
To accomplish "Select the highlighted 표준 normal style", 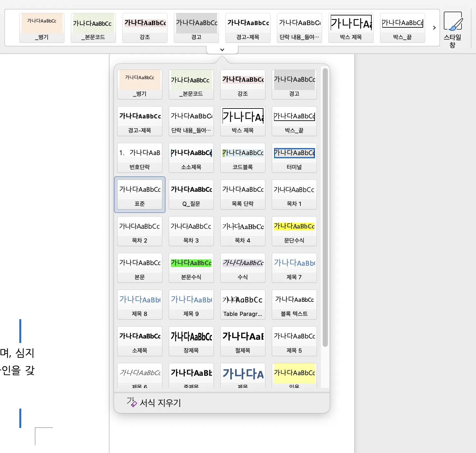I will click(140, 195).
